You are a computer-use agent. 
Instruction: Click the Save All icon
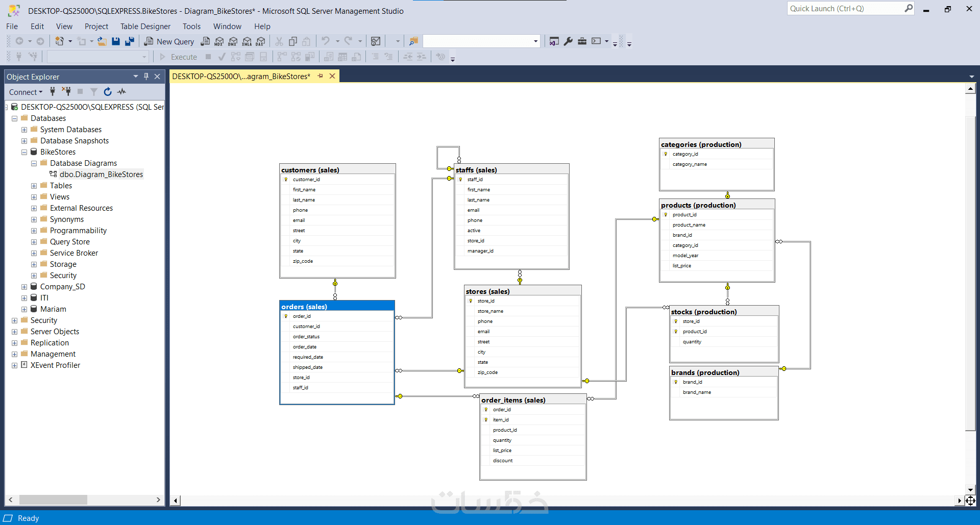point(130,41)
